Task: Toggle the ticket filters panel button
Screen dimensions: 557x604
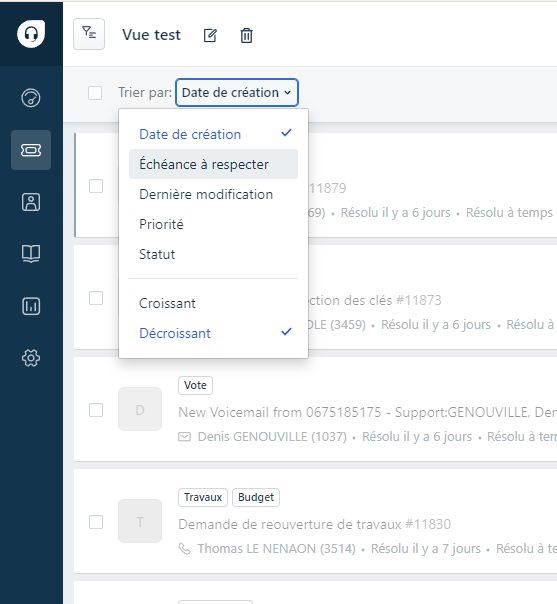Action: click(x=89, y=34)
